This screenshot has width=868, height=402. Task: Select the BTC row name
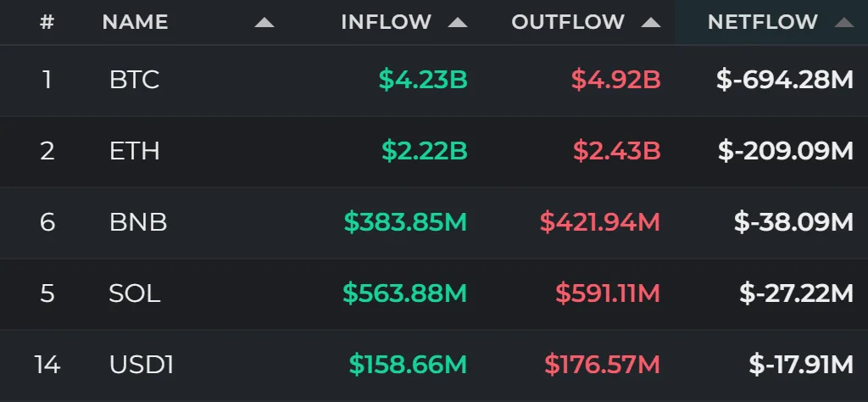tap(135, 80)
